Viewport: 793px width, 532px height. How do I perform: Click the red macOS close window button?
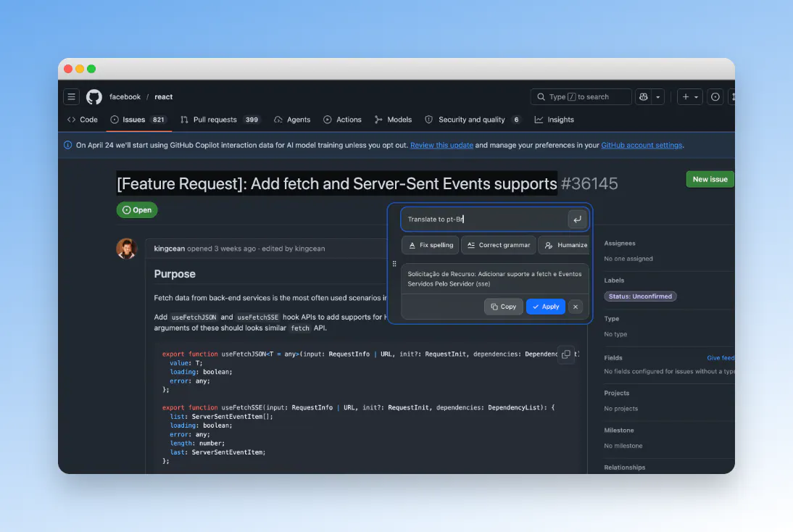click(x=68, y=69)
